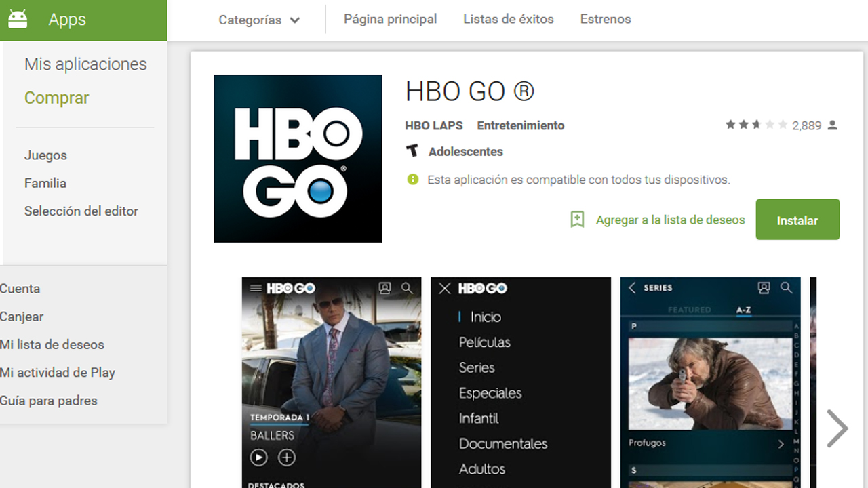Tap profile icon in Series screenshot
The width and height of the screenshot is (868, 488).
click(764, 288)
